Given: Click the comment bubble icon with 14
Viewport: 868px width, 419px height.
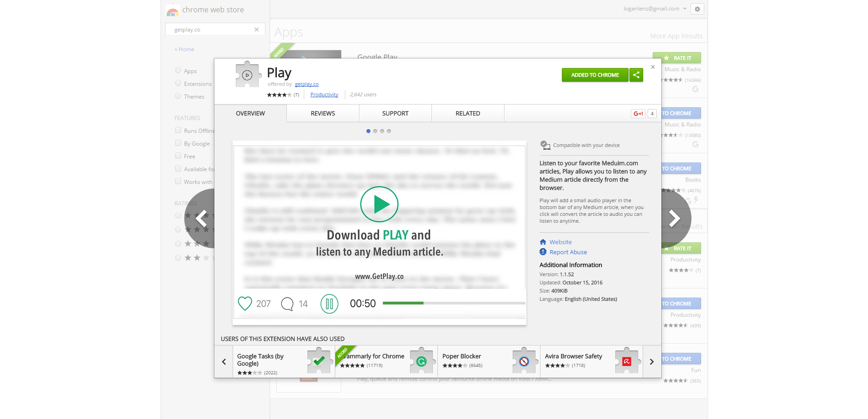Looking at the screenshot, I should click(x=287, y=304).
